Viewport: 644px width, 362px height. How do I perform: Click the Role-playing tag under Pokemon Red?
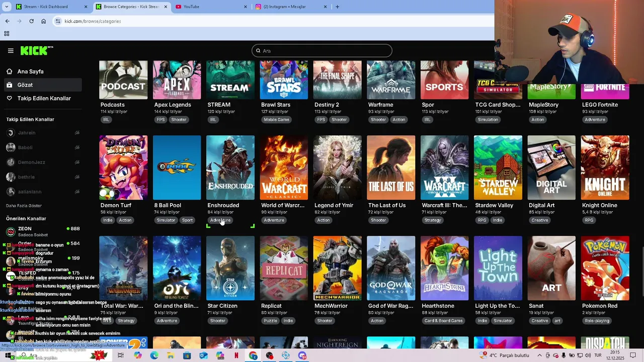click(597, 321)
